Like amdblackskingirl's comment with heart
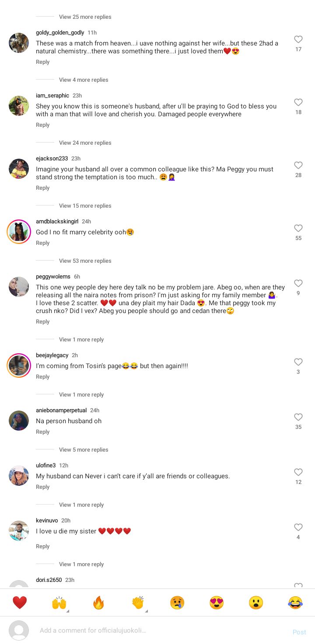This screenshot has width=315, height=644. [x=298, y=228]
